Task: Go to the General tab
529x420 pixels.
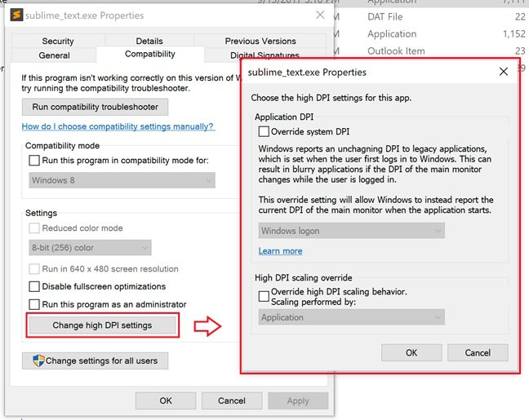Action: 54,55
